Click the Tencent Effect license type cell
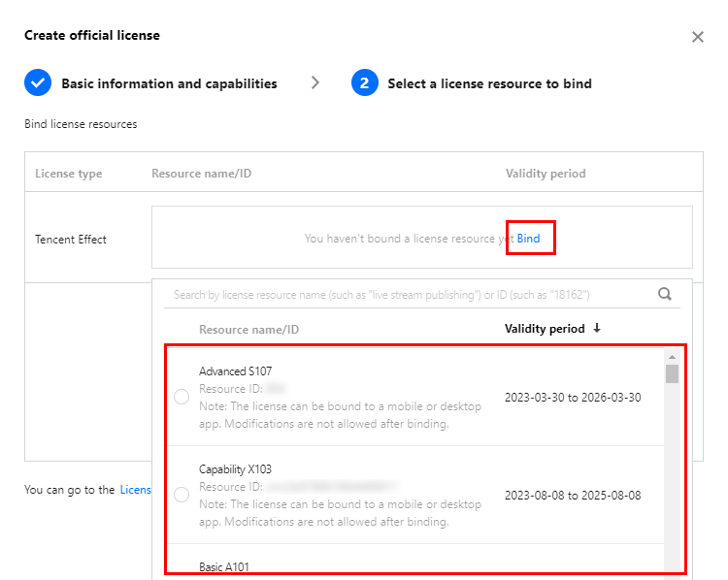Image resolution: width=728 pixels, height=580 pixels. tap(71, 240)
